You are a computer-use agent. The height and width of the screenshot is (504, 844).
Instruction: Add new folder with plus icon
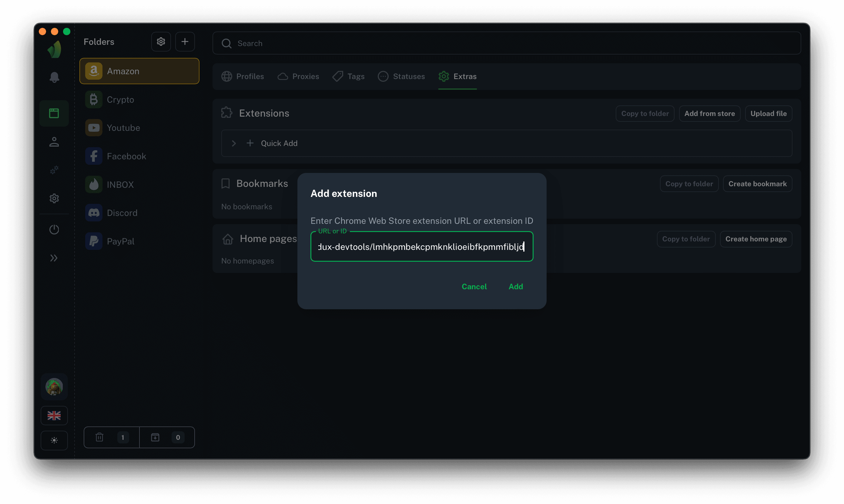[x=185, y=42]
